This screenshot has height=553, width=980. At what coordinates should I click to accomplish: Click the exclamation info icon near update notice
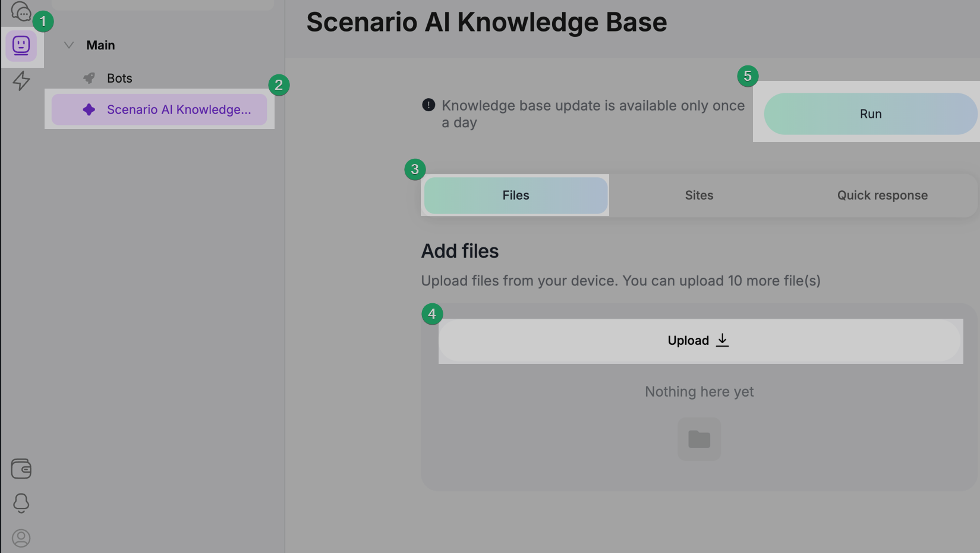428,105
